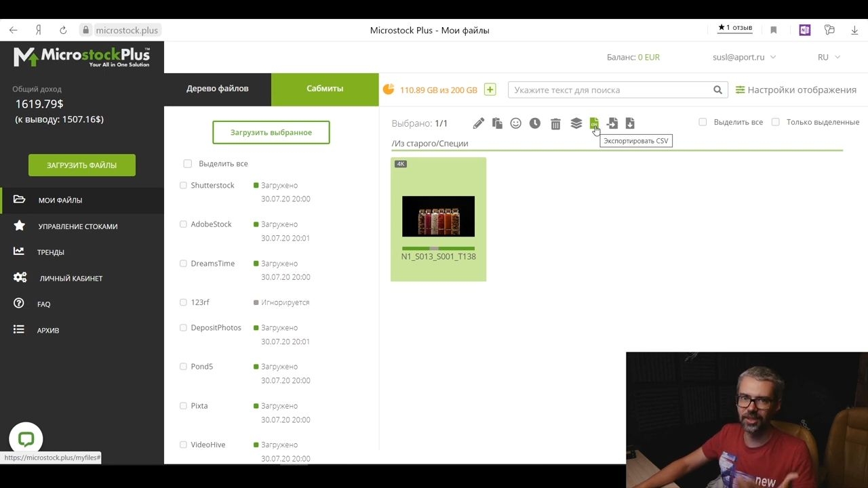Click the Yandex 'Я' browser icon
This screenshot has width=868, height=488.
(39, 30)
